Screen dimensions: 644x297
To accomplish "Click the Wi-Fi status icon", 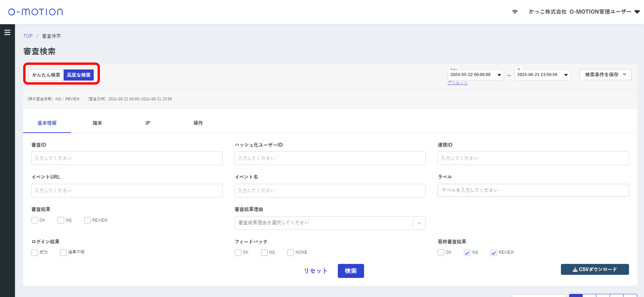I will [x=515, y=12].
